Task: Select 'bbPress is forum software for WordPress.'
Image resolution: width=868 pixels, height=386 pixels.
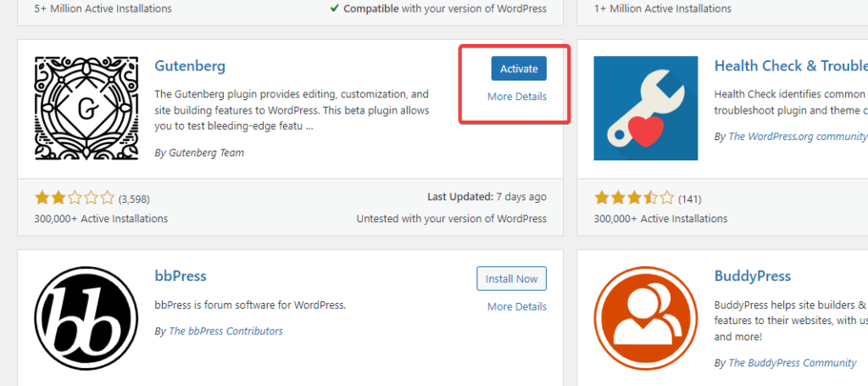Action: point(250,305)
